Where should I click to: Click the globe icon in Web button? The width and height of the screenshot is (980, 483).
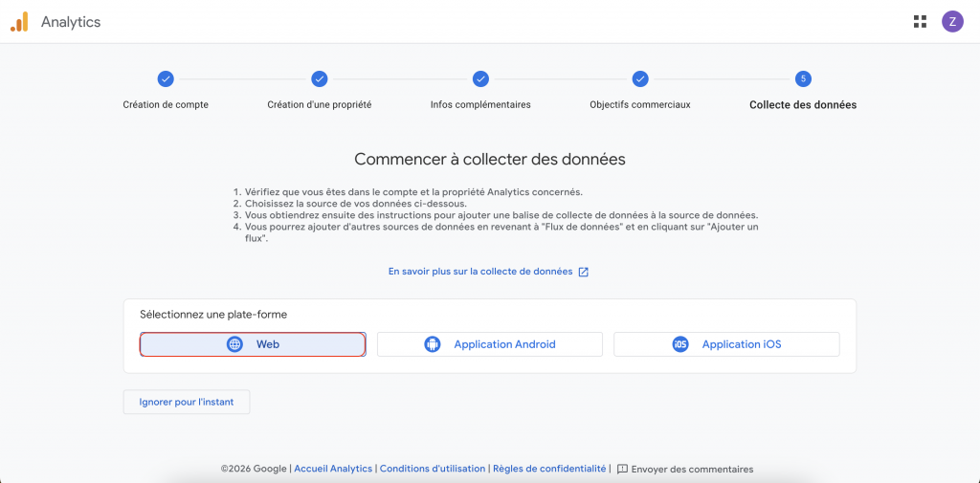click(x=234, y=344)
